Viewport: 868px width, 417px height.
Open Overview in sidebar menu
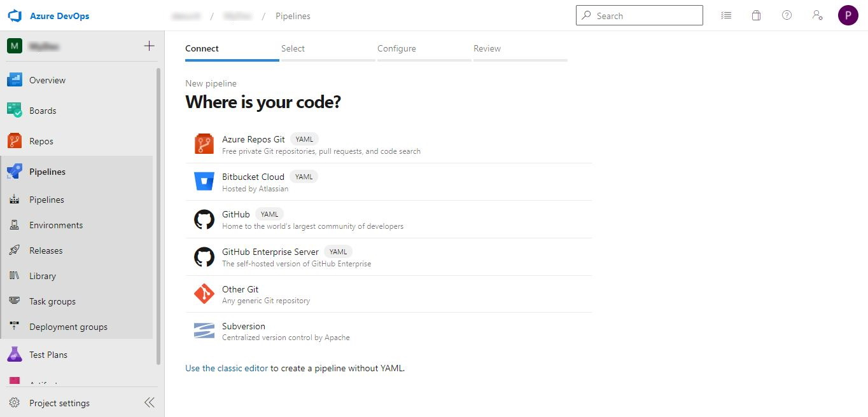pos(47,80)
